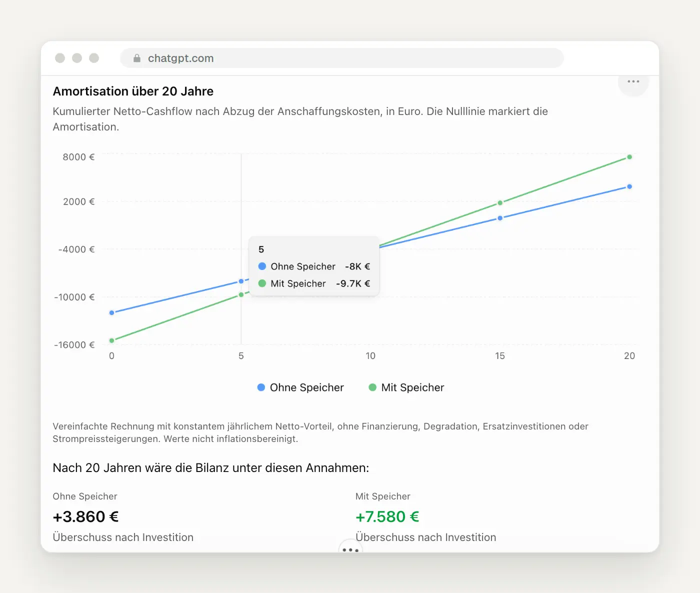
Task: Click the x-axis label '20'
Action: point(629,356)
